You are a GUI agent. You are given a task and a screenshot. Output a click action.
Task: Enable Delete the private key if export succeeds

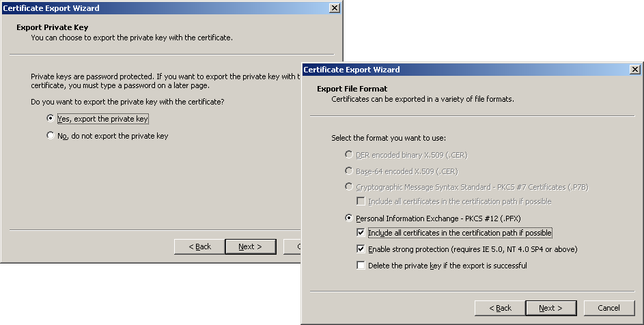tap(361, 266)
